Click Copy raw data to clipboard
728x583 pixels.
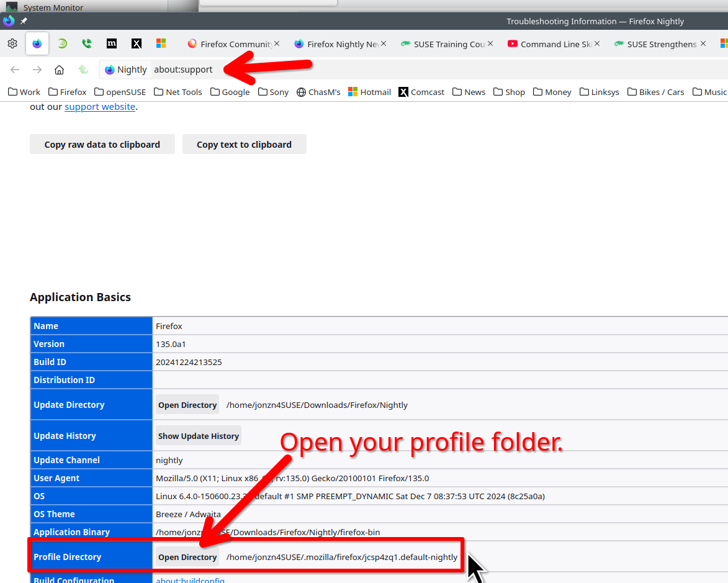click(102, 145)
